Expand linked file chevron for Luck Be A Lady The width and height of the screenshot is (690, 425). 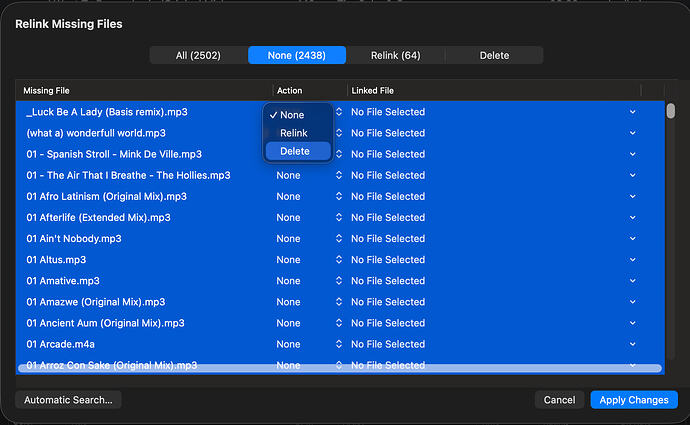(x=632, y=112)
